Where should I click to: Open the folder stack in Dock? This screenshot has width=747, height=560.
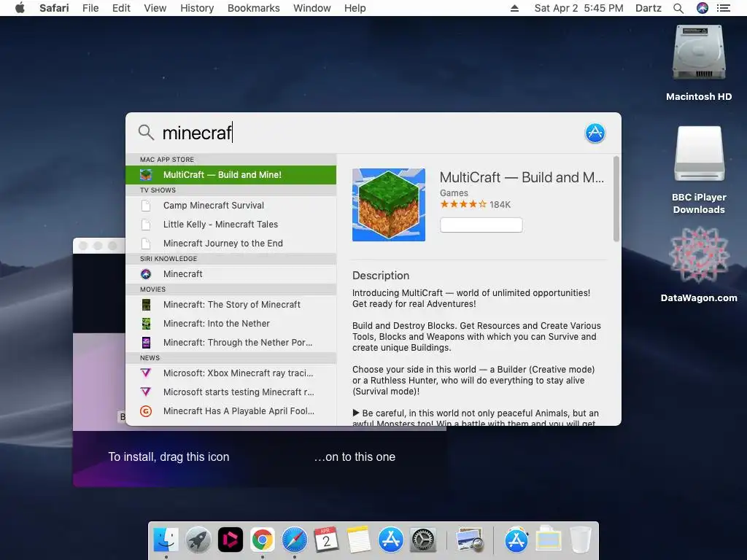click(x=549, y=540)
